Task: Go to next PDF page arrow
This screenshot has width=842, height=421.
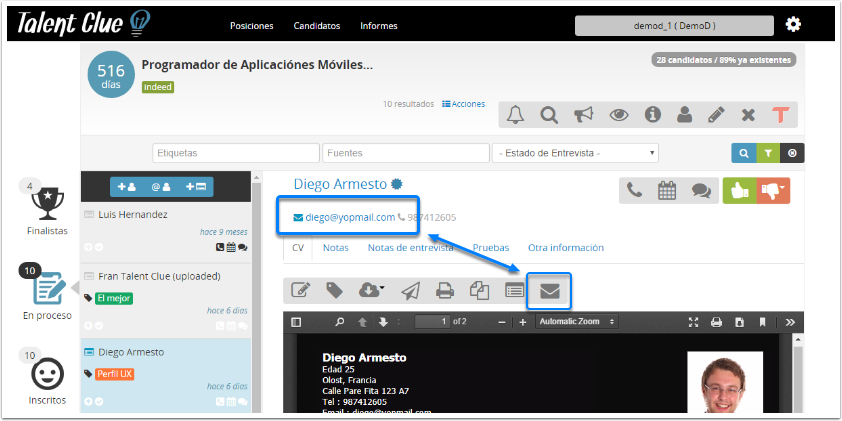Action: [x=383, y=322]
